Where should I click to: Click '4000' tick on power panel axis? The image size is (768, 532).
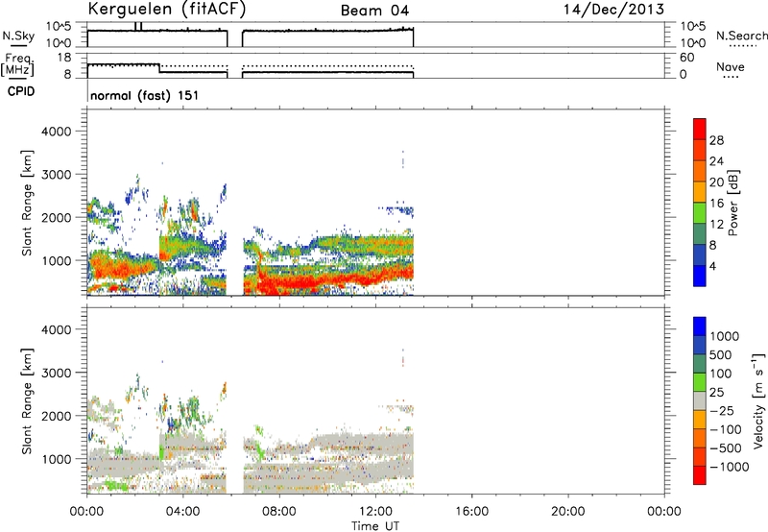click(57, 132)
